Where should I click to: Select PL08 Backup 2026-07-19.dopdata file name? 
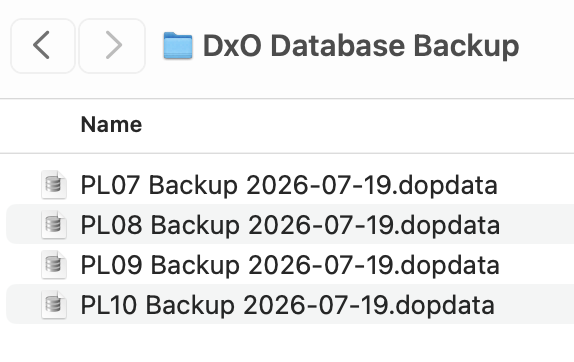click(x=290, y=225)
